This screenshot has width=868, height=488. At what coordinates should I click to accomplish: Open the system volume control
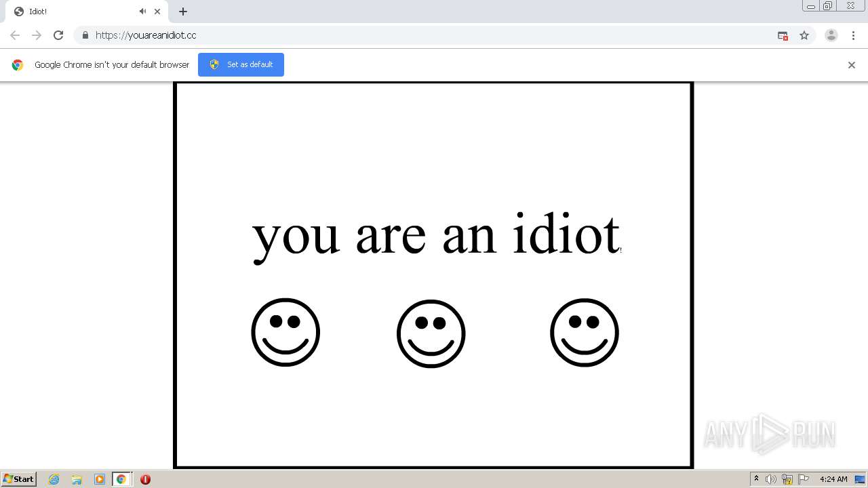point(771,479)
